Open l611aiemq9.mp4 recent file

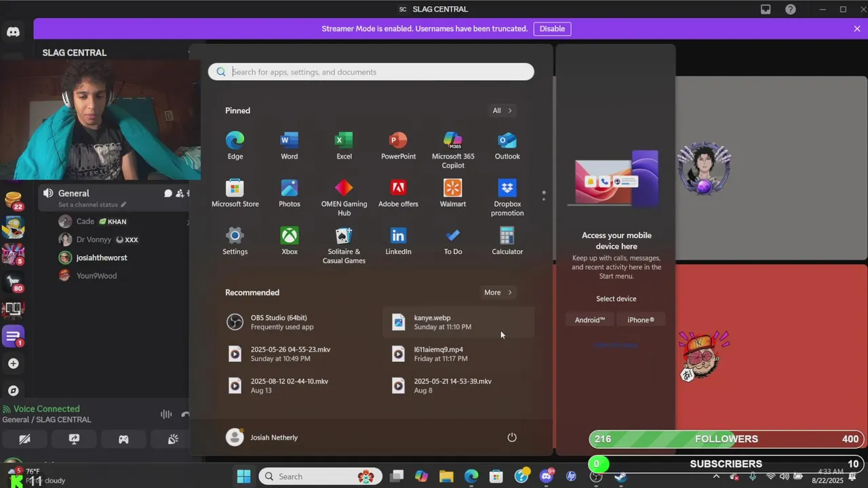459,354
